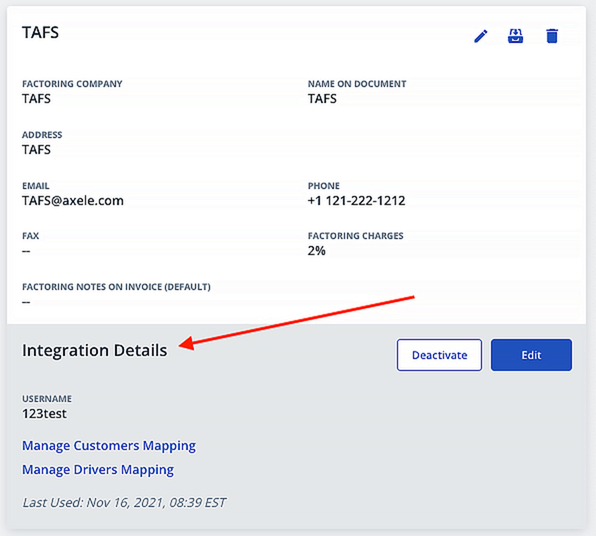Click the Integration Details heading
The width and height of the screenshot is (596, 536).
coord(94,350)
